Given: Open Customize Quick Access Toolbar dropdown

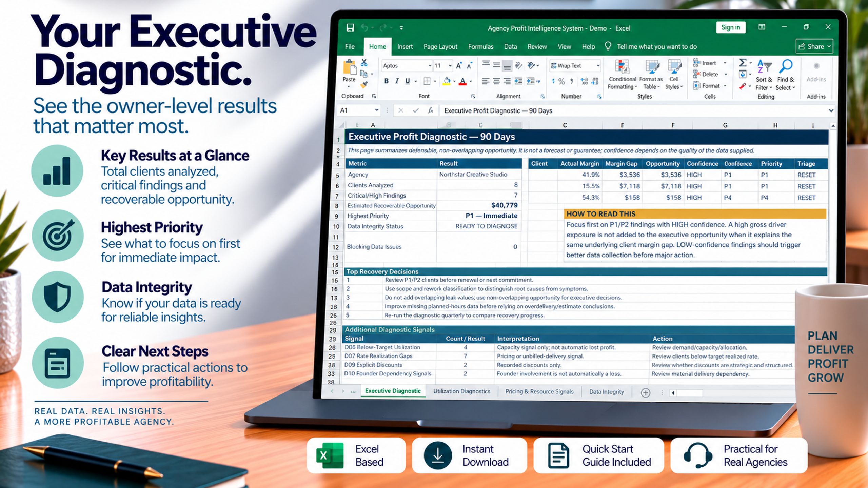Looking at the screenshot, I should point(401,28).
